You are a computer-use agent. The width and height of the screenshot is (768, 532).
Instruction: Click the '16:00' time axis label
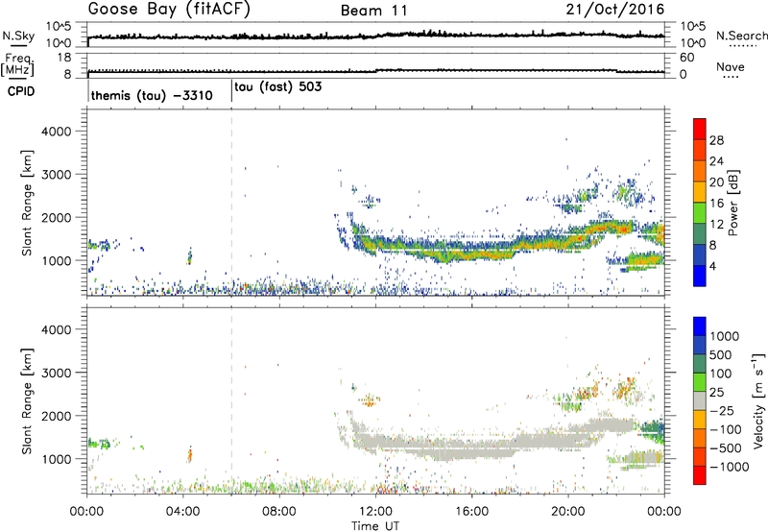point(471,512)
